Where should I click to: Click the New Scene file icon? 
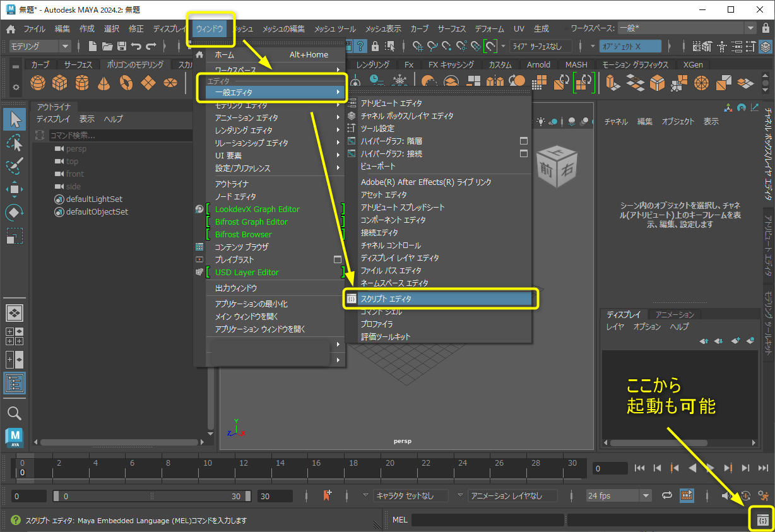(93, 46)
